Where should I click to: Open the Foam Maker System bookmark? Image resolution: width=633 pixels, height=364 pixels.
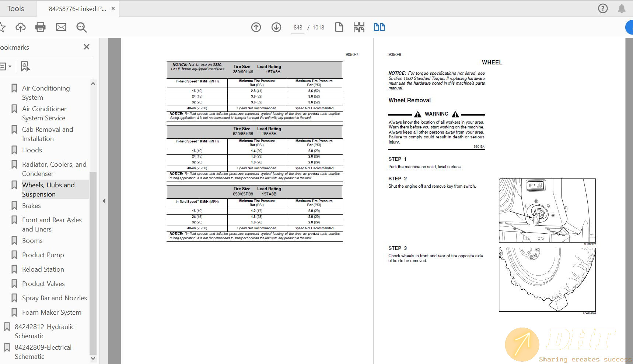pyautogui.click(x=52, y=312)
